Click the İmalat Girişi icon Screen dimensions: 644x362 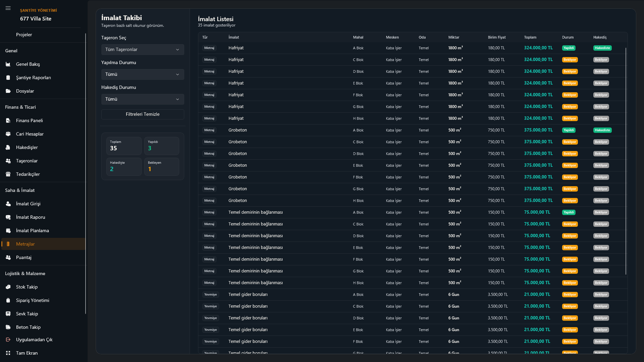pyautogui.click(x=8, y=204)
